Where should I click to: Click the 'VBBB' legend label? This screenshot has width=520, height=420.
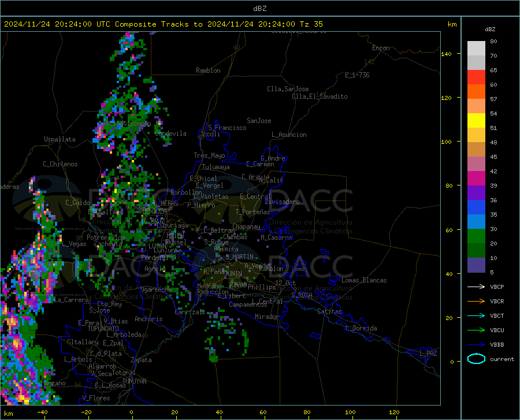(x=497, y=345)
